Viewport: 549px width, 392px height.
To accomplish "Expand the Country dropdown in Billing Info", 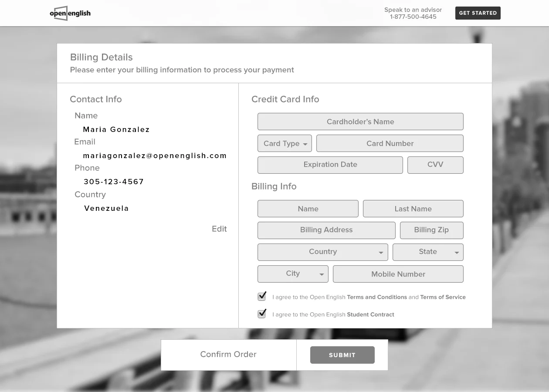I will pyautogui.click(x=322, y=252).
